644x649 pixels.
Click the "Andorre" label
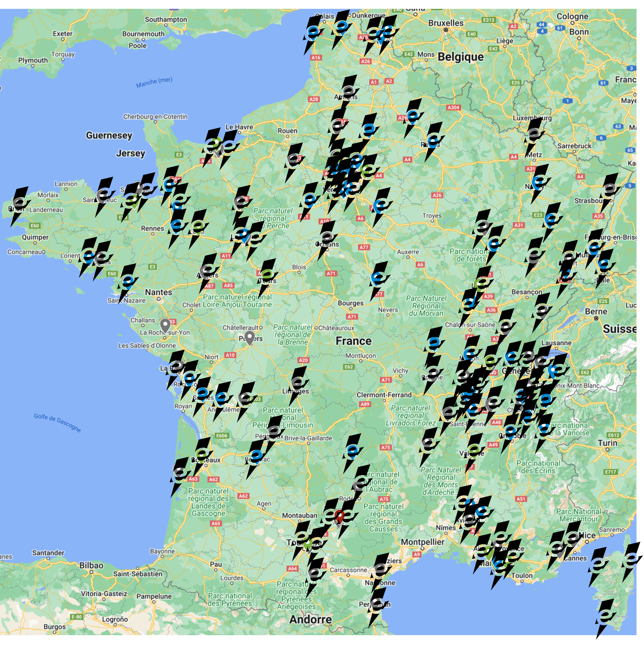pyautogui.click(x=310, y=619)
